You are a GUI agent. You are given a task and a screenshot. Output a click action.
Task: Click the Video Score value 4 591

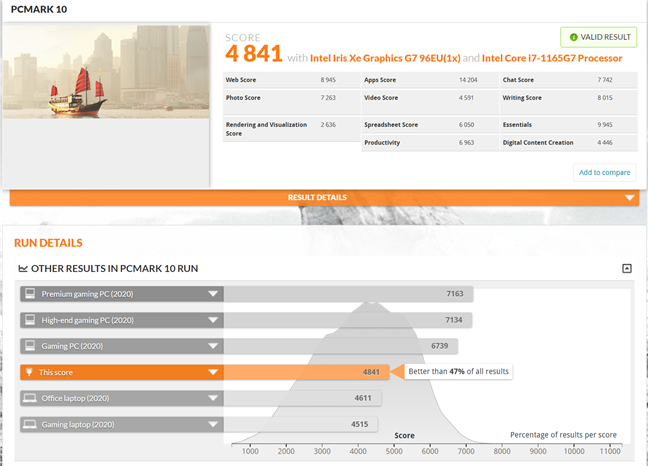pos(466,98)
